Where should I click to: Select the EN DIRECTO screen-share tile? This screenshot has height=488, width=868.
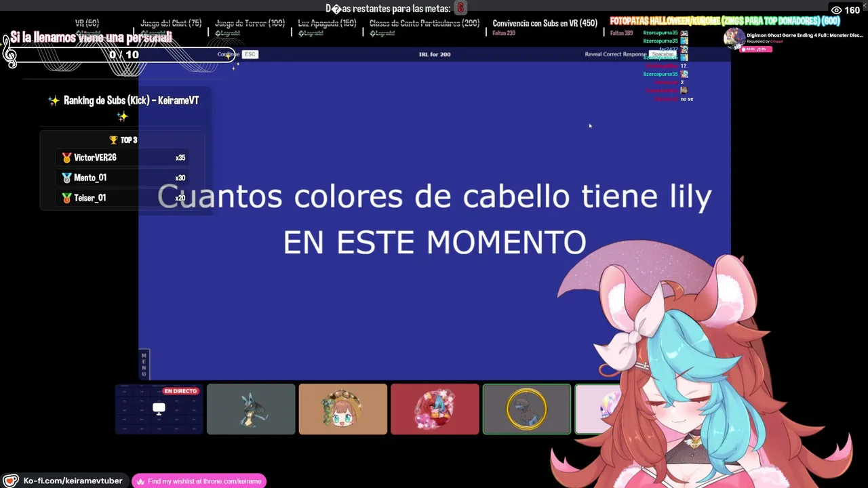coord(159,409)
